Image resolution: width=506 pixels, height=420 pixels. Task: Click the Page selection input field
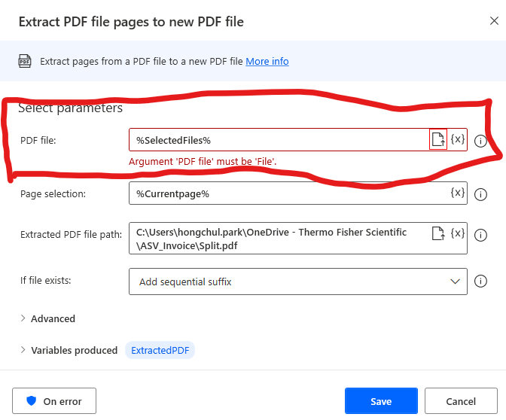point(289,193)
